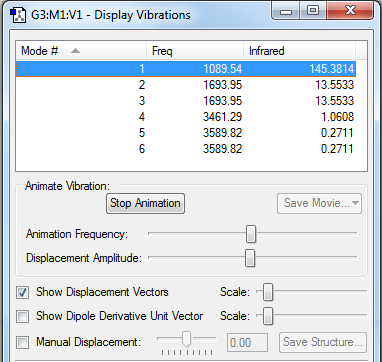Click the Manual Displacement value field
Image resolution: width=382 pixels, height=362 pixels.
coord(247,342)
